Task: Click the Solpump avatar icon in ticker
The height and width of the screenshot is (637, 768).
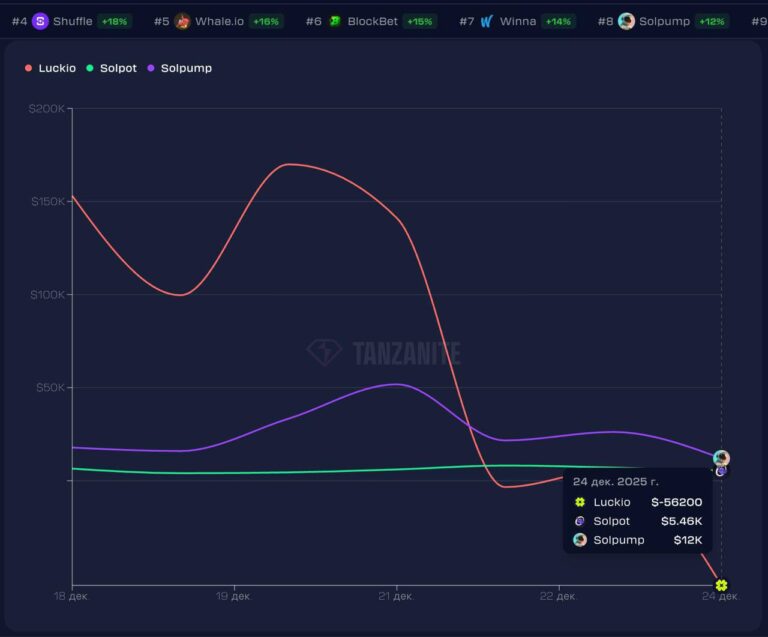Action: tap(626, 21)
